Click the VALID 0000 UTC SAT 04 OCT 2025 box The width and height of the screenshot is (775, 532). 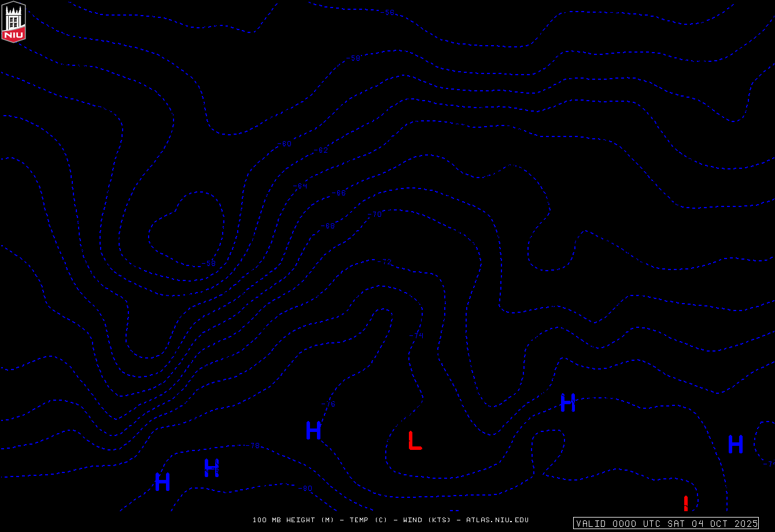pos(666,523)
